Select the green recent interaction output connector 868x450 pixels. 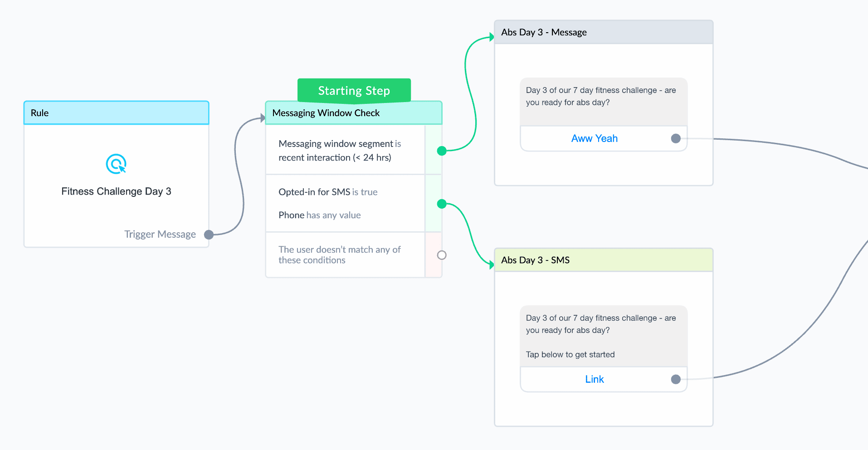tap(442, 151)
